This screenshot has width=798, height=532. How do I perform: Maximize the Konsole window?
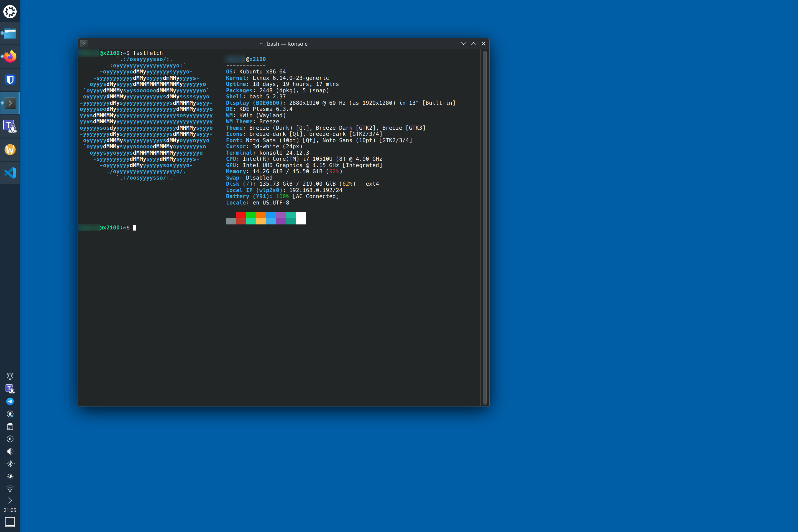pos(474,44)
